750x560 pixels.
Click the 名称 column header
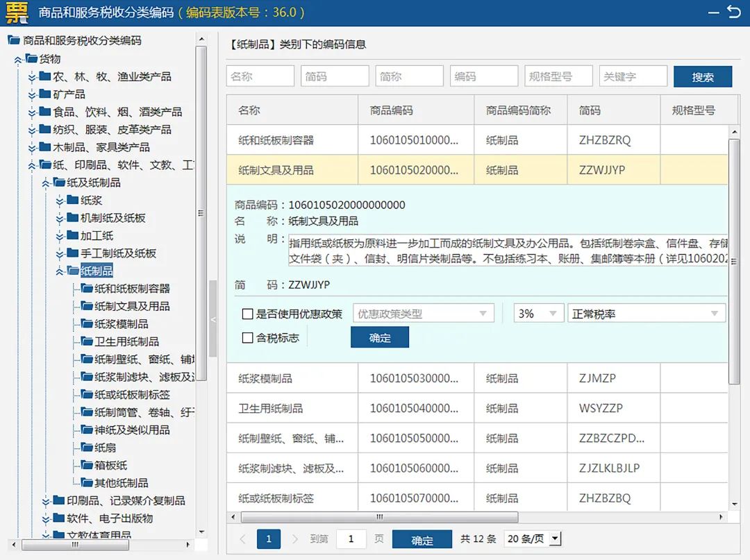tap(292, 110)
